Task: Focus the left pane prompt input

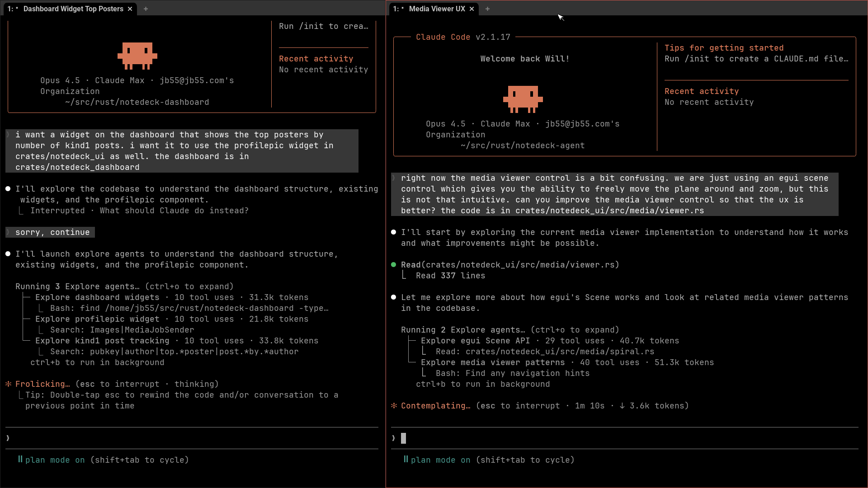Action: click(190, 438)
